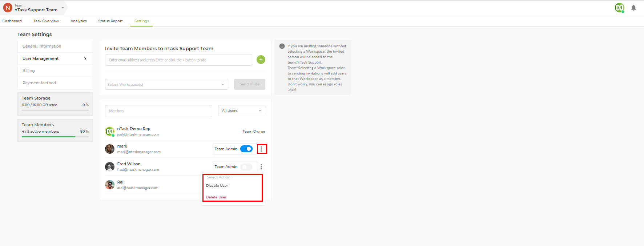Viewport: 644px width, 246px height.
Task: Open the user profile avatar in top bar
Action: 620,8
